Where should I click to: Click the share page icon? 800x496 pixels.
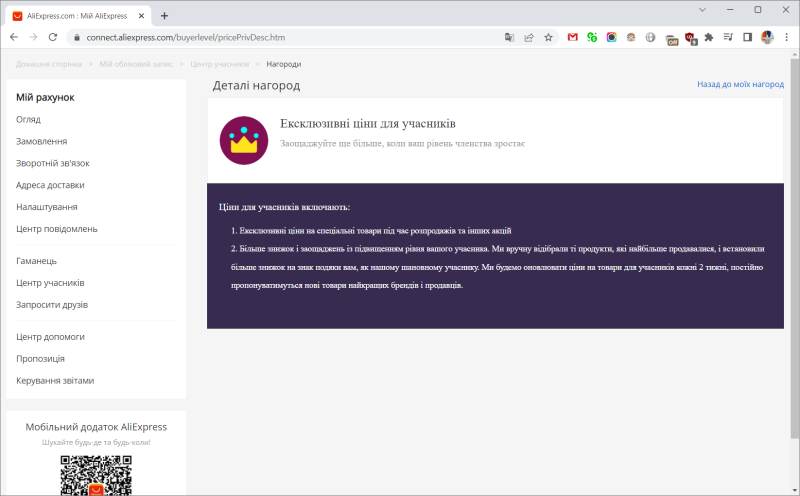point(529,37)
